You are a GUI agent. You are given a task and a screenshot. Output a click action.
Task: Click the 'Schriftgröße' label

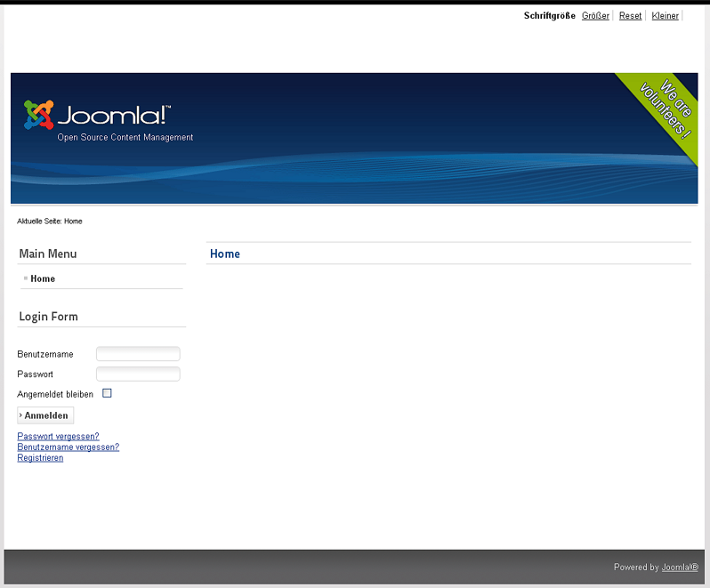point(549,16)
